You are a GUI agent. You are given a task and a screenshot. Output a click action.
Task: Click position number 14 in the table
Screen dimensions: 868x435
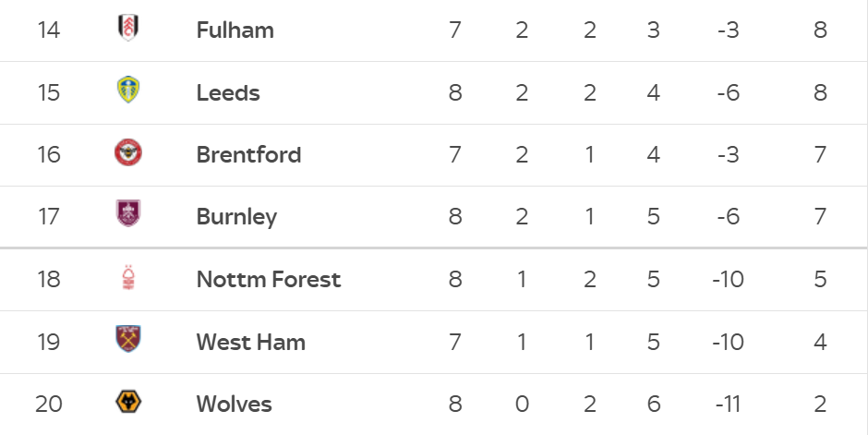tap(49, 30)
